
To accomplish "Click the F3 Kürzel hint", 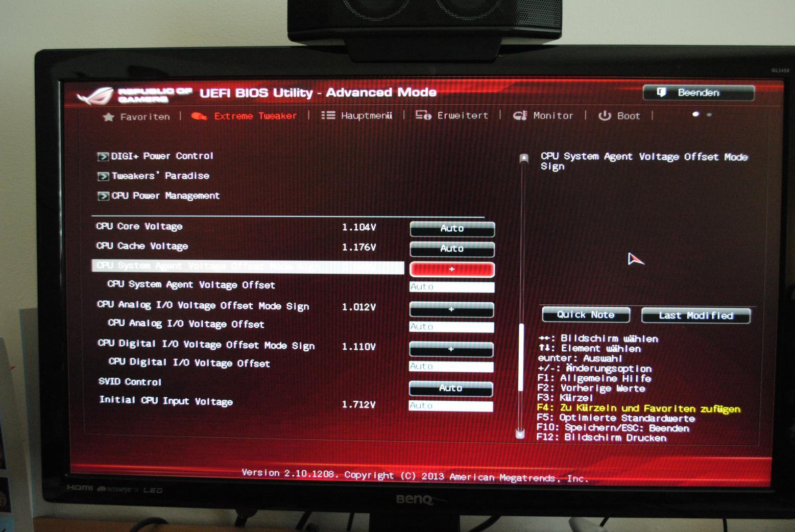I will [x=565, y=398].
